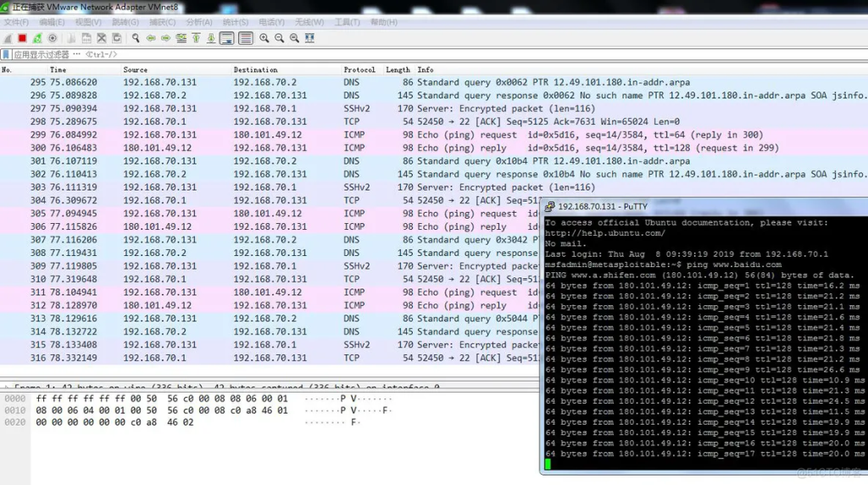Click go to specific packet icon
Viewport: 868px width, 485px height.
[x=181, y=38]
